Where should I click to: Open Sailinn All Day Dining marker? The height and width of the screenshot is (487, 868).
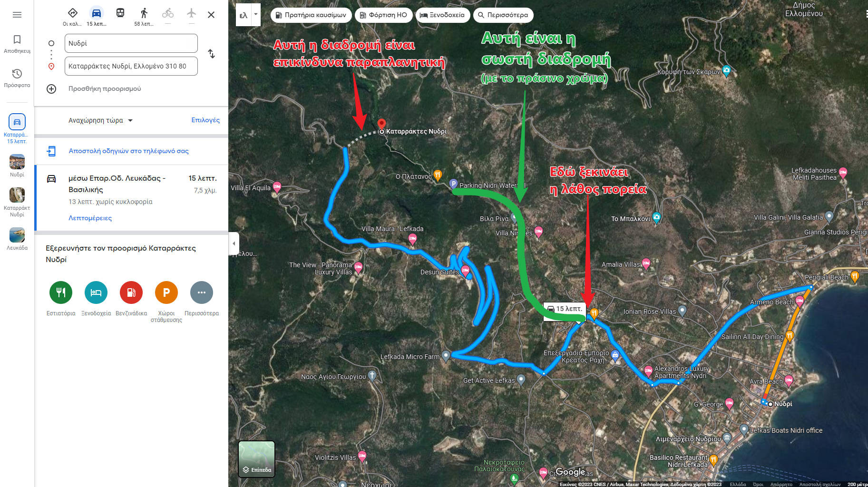[790, 336]
